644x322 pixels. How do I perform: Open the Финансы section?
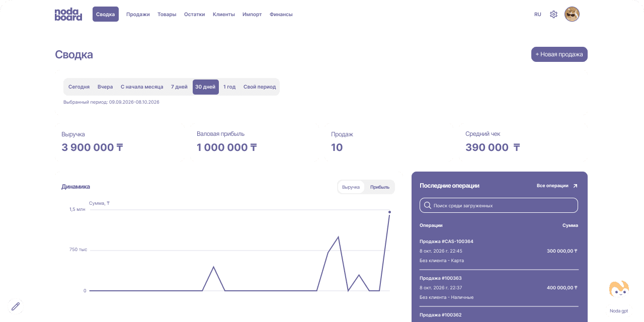(281, 15)
